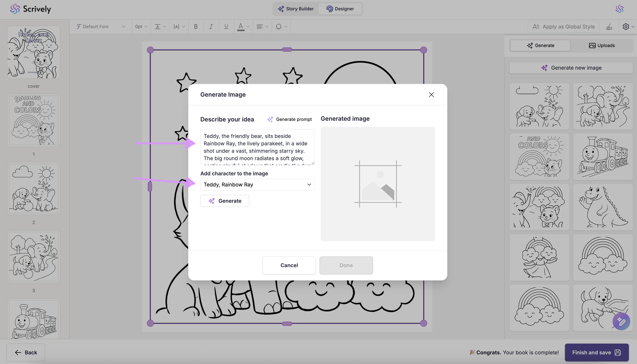Click the Scrively logo in header
637x364 pixels.
tap(31, 9)
